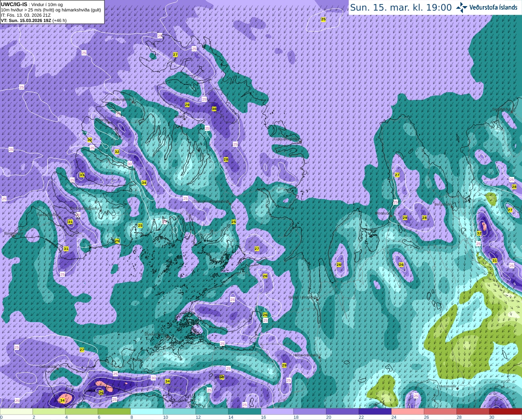Image resolution: width=522 pixels, height=420 pixels.
Task: Click the legend tick label "24"
Action: [394, 417]
